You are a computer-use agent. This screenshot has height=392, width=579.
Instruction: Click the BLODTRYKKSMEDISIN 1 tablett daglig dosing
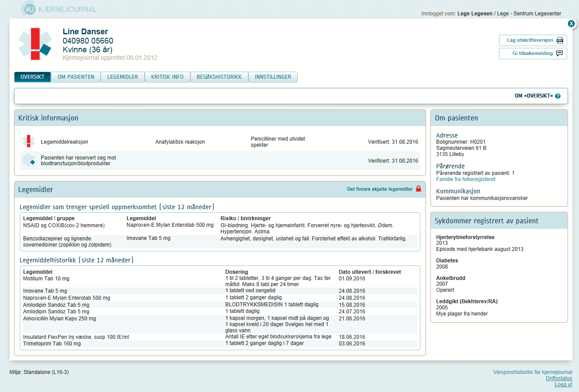tap(272, 305)
